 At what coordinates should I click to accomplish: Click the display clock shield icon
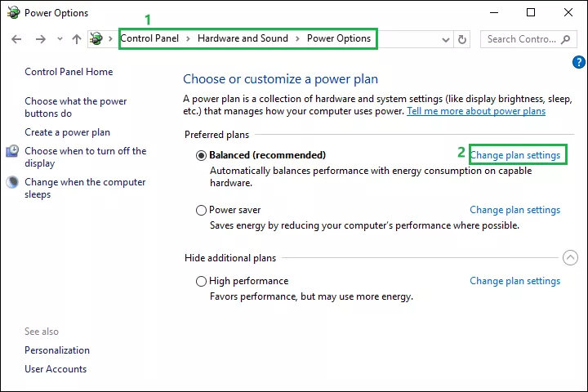coord(12,151)
